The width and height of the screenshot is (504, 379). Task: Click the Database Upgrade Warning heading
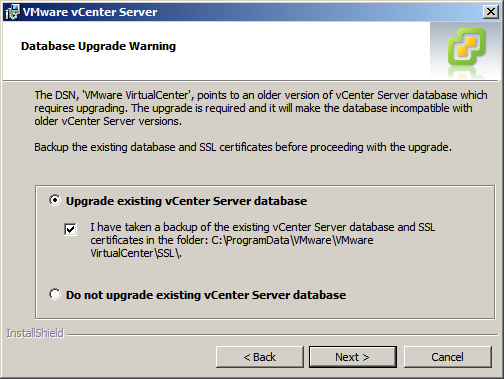(x=98, y=46)
